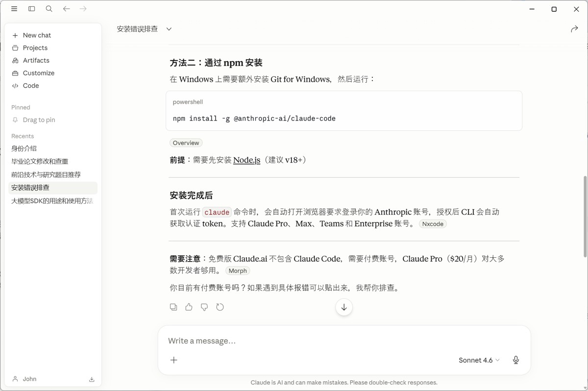The height and width of the screenshot is (391, 588).
Task: Open Customize in sidebar
Action: click(53, 73)
